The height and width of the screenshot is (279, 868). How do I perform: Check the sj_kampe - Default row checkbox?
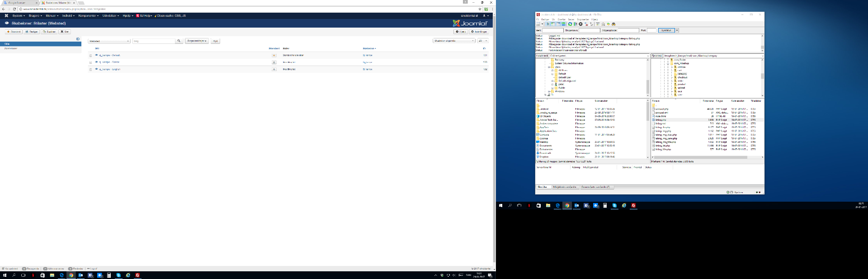coord(90,56)
